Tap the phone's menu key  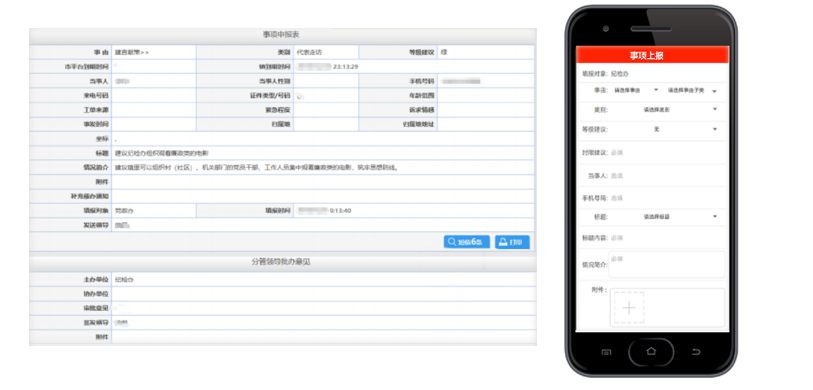click(x=606, y=352)
